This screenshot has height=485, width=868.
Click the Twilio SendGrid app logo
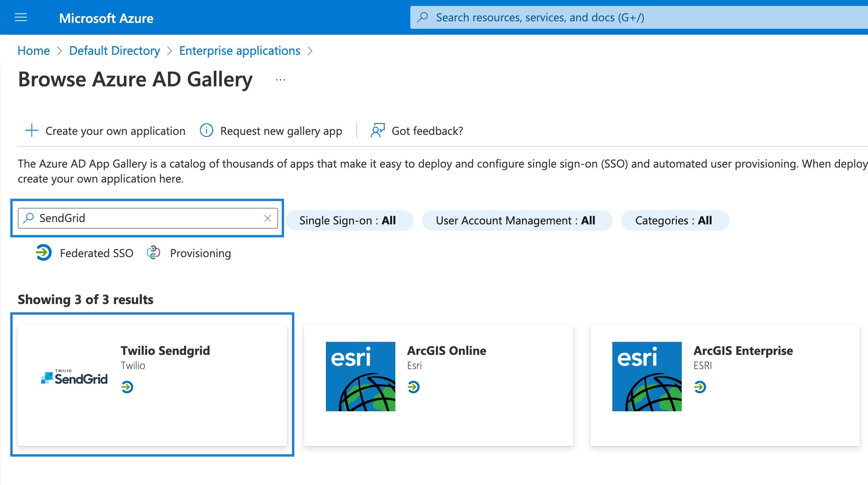click(x=74, y=377)
